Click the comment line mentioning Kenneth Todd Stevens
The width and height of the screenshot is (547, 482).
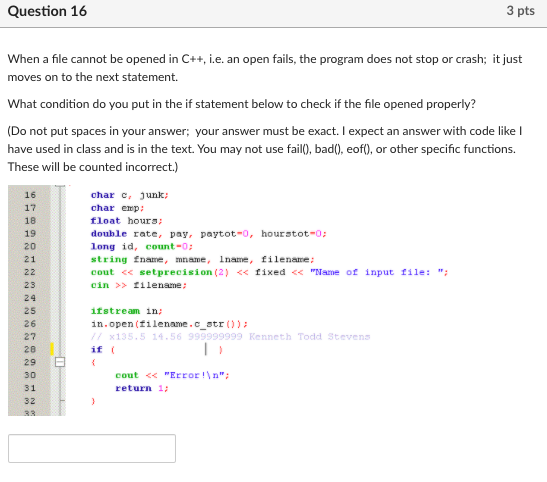tap(230, 337)
